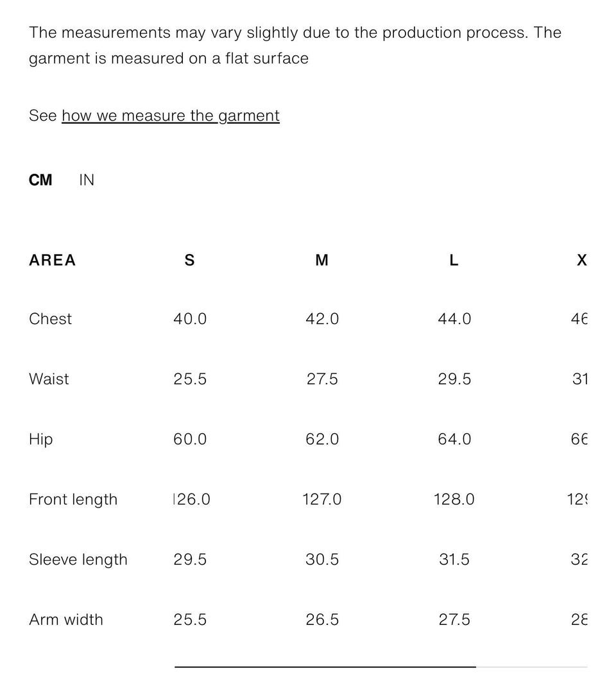Select the L size column header
This screenshot has width=616, height=675.
454,261
